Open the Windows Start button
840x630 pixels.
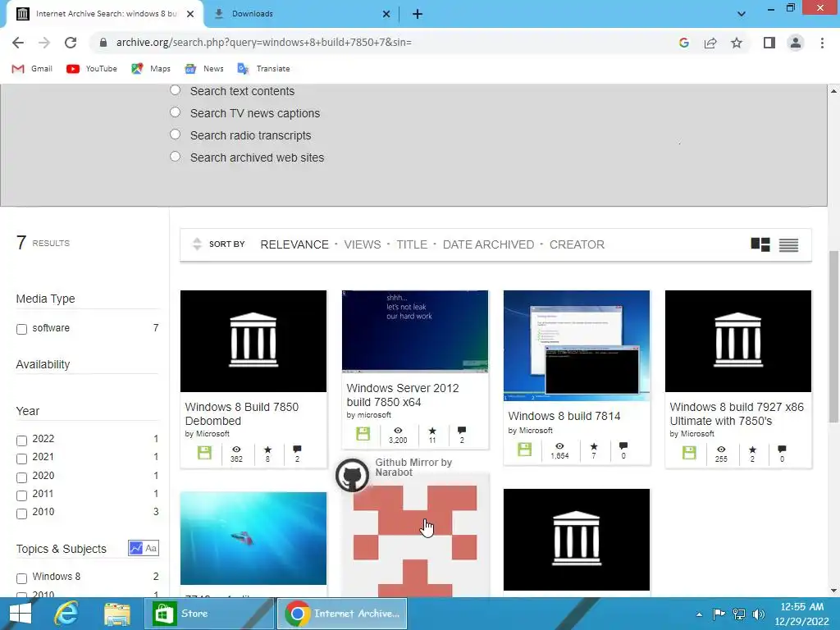(21, 614)
